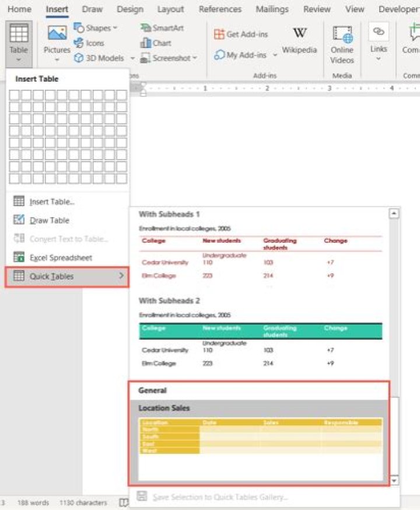Open the Links dropdown
The height and width of the screenshot is (510, 420).
(379, 43)
